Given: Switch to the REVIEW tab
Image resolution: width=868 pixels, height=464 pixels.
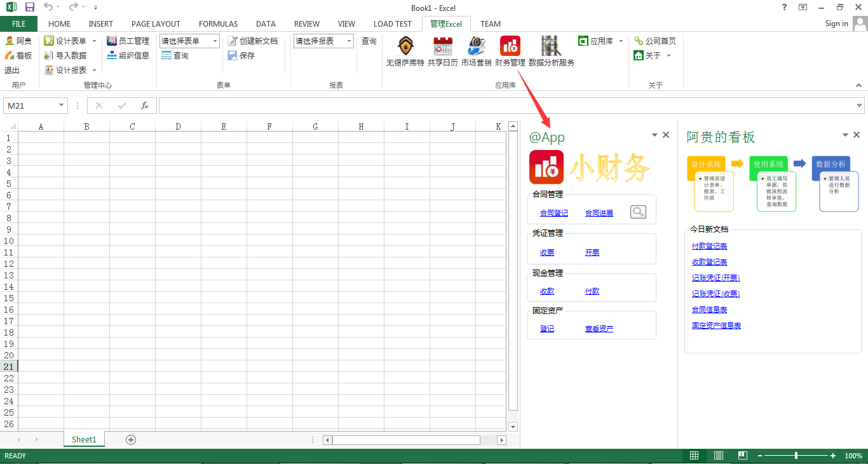Looking at the screenshot, I should click(x=307, y=24).
